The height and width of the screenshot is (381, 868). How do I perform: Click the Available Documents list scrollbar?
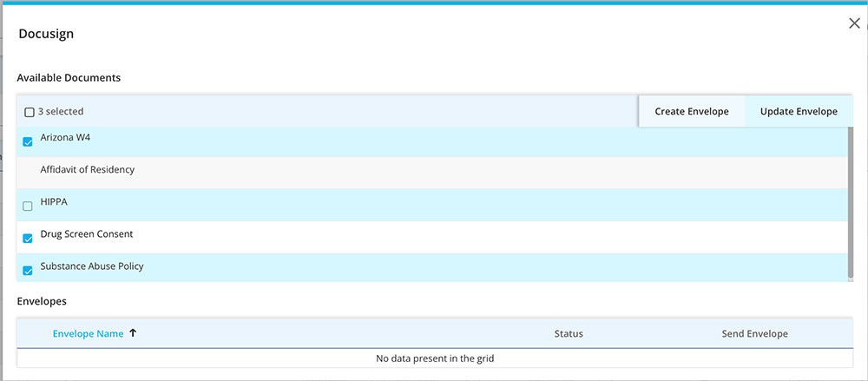click(x=851, y=202)
